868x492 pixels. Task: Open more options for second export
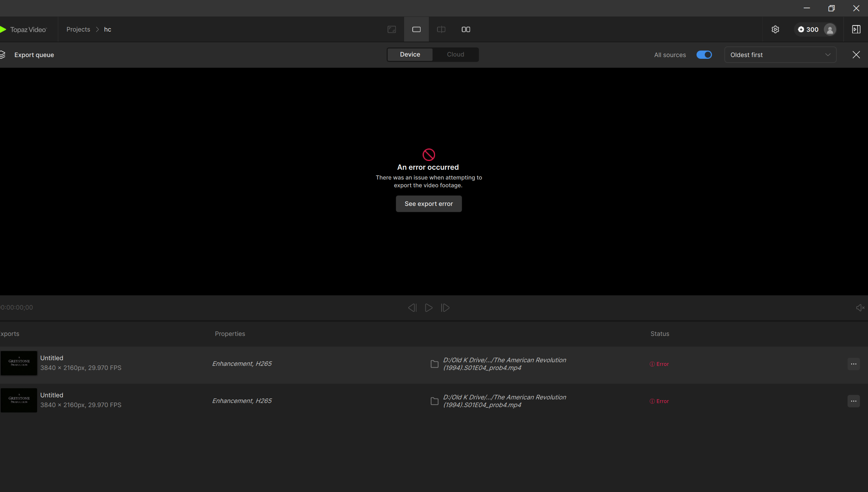(853, 401)
